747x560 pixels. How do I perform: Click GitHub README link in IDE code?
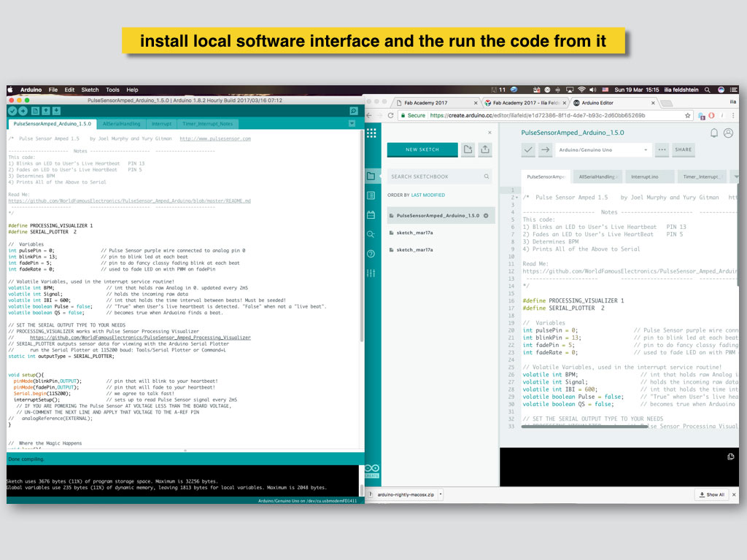click(129, 201)
